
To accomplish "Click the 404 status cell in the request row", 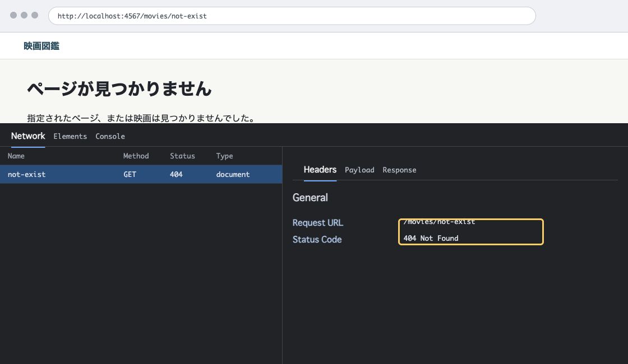I will 176,174.
